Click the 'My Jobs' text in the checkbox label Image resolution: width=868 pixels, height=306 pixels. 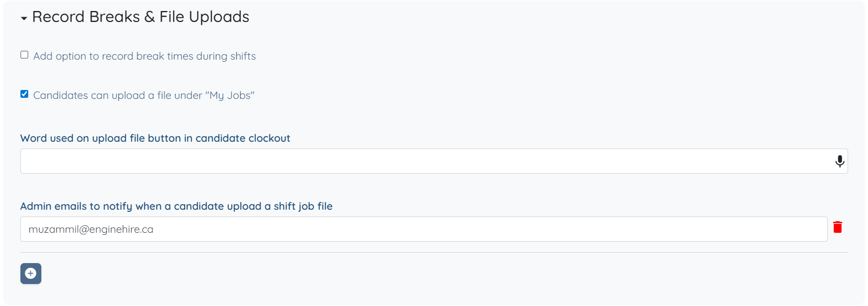tap(231, 95)
